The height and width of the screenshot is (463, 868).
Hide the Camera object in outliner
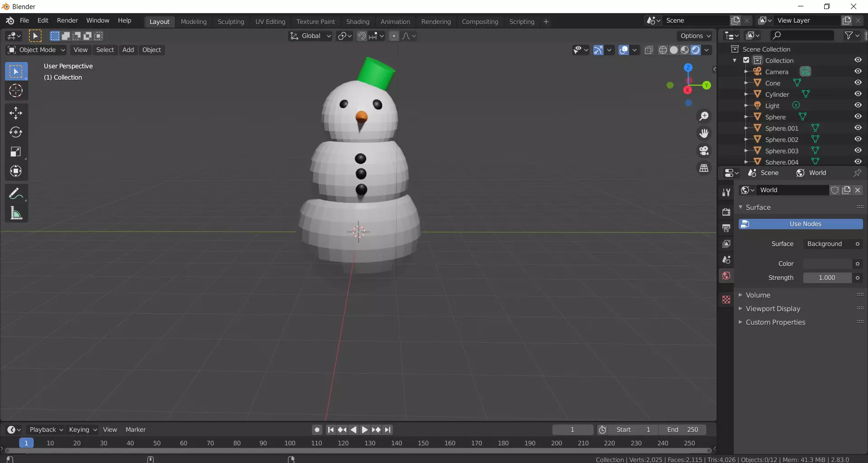coord(858,71)
